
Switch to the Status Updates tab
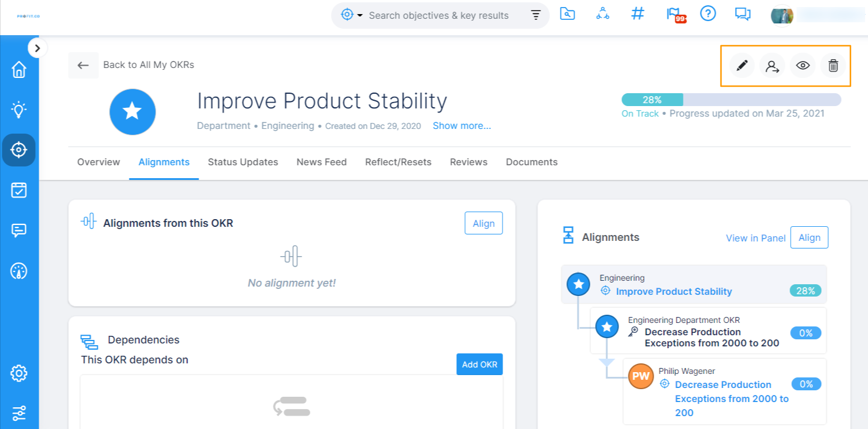pos(242,162)
